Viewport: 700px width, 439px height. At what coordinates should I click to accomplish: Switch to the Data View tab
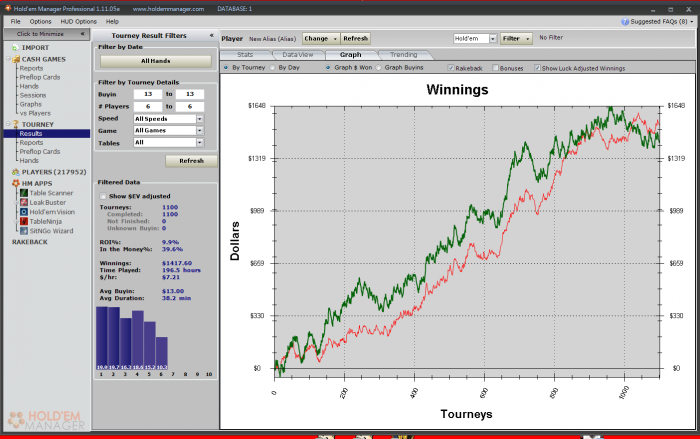point(298,54)
